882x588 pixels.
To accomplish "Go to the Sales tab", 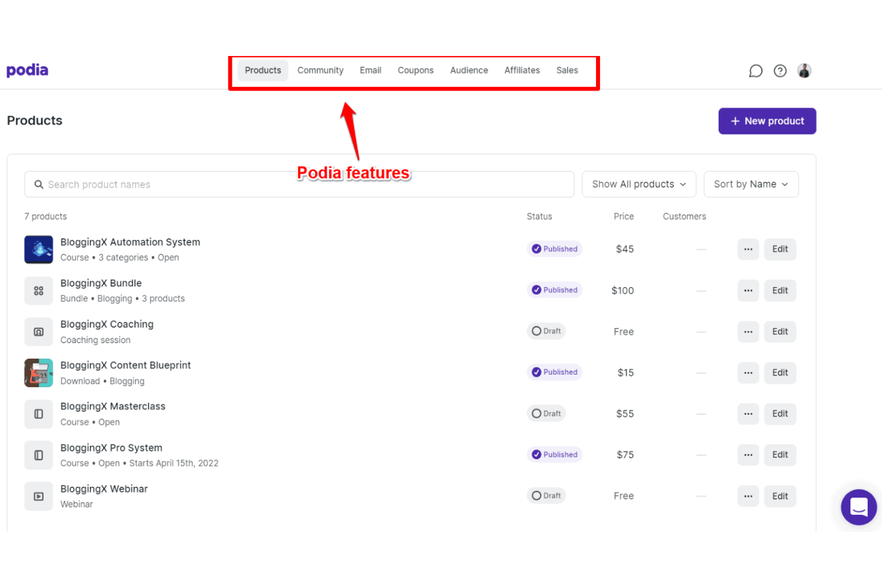I will point(567,70).
